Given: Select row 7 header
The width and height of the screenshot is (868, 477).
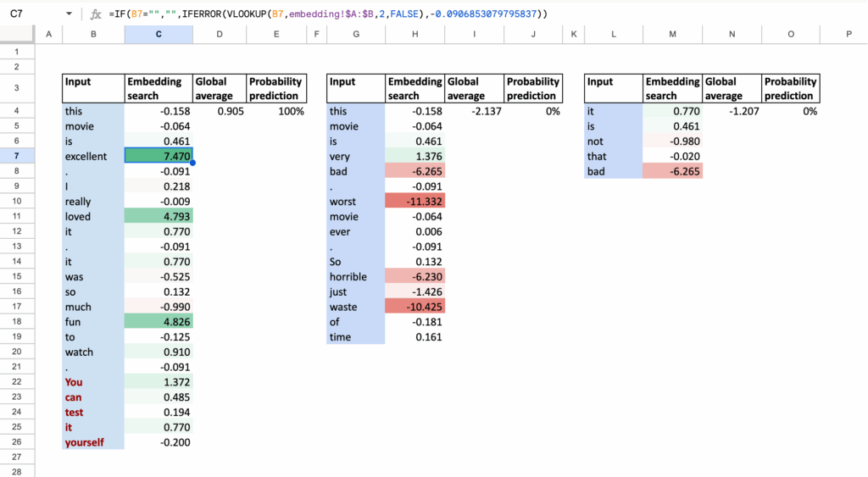Looking at the screenshot, I should click(18, 156).
